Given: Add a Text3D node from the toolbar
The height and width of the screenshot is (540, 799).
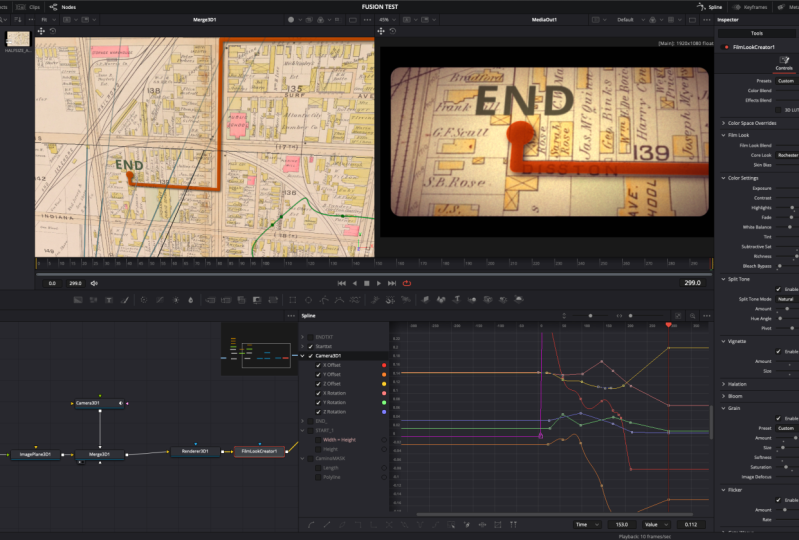Looking at the screenshot, I should (457, 300).
